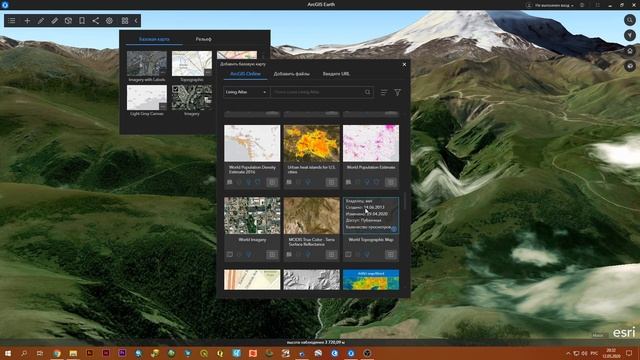Select the Imagery with Labels basemap thumbnail
The width and height of the screenshot is (640, 360).
(x=147, y=63)
